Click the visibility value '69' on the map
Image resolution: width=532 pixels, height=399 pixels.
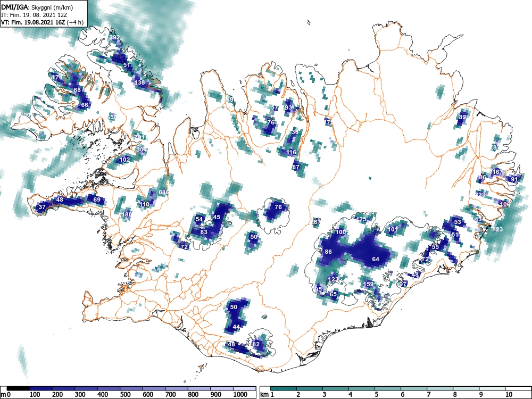(97, 199)
